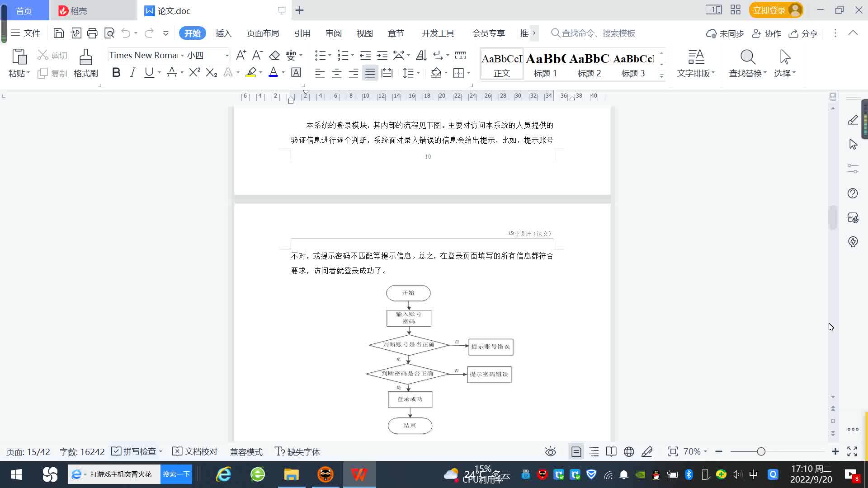Click the Clear Formatting eraser icon
This screenshot has width=868, height=488.
coord(274,55)
